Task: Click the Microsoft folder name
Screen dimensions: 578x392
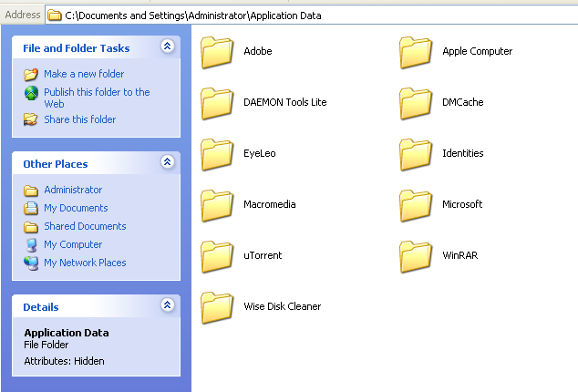Action: (x=462, y=204)
